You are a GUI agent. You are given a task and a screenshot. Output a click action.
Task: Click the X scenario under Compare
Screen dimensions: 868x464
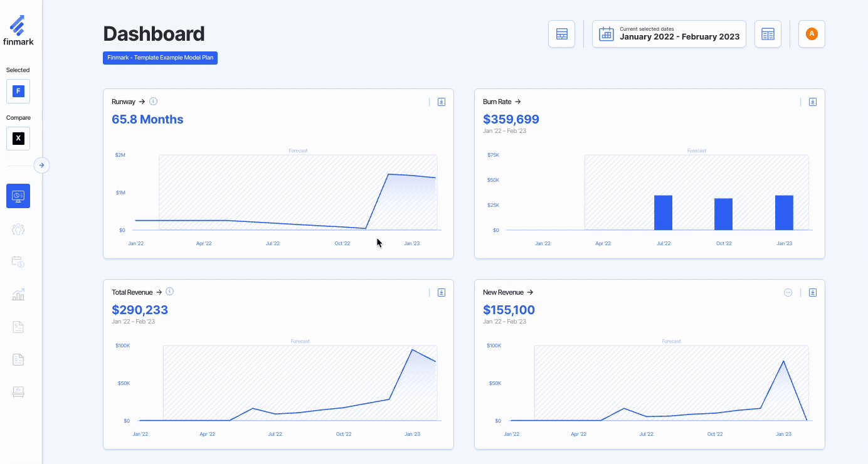(18, 139)
